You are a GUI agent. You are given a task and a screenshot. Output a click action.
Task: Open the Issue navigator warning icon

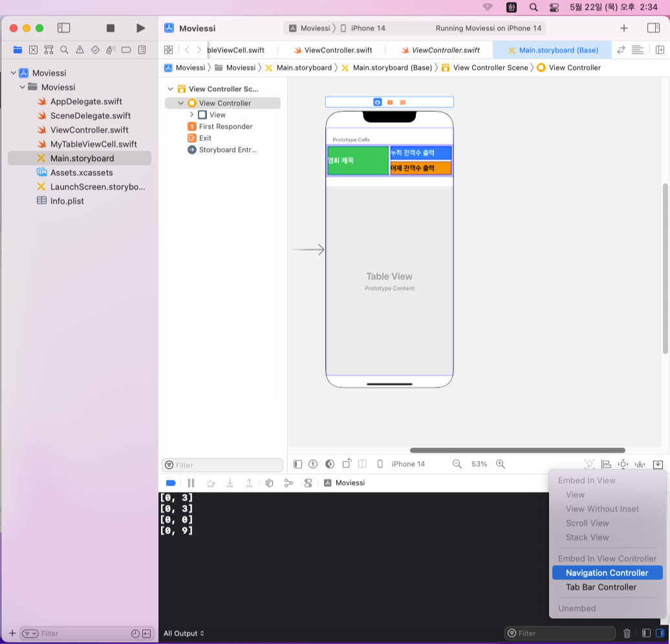[80, 50]
